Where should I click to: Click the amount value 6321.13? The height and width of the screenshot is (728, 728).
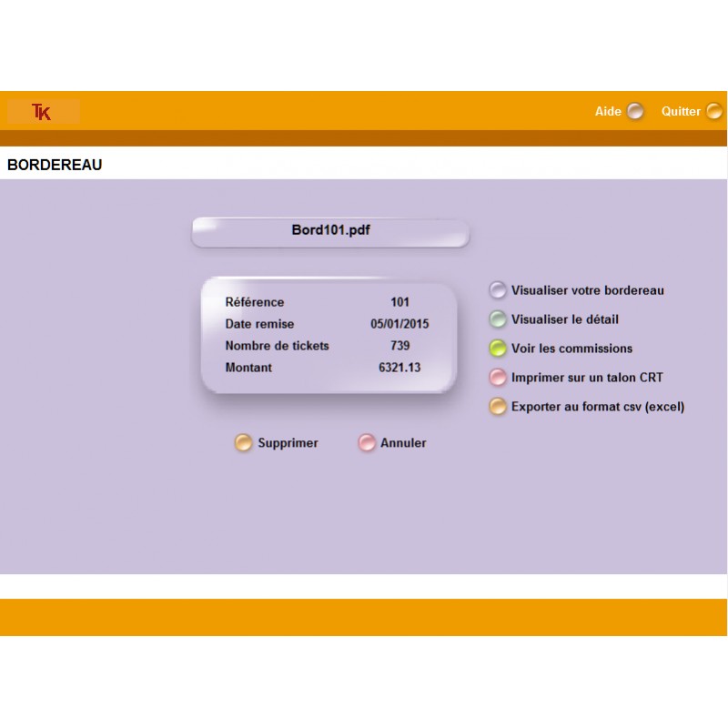click(x=399, y=368)
